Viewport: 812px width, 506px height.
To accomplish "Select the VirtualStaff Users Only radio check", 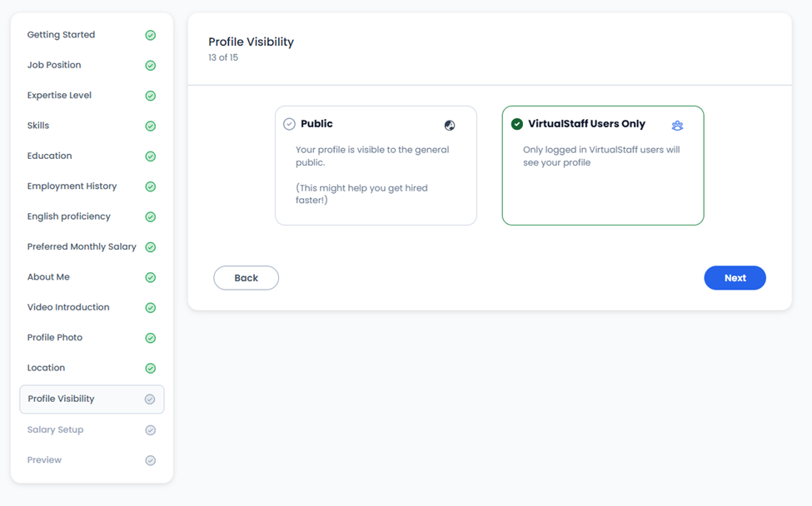I will (516, 124).
